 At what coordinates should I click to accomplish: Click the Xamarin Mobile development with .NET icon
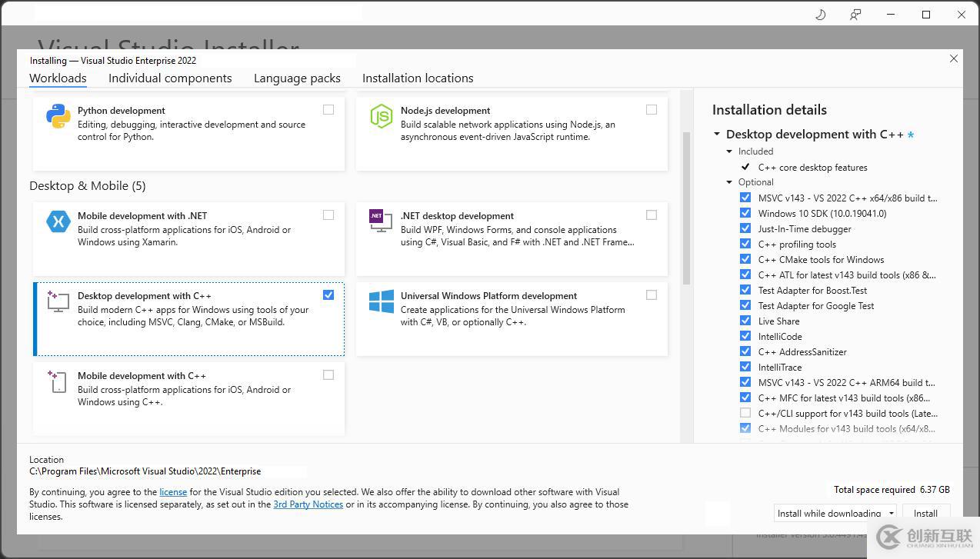[x=58, y=221]
